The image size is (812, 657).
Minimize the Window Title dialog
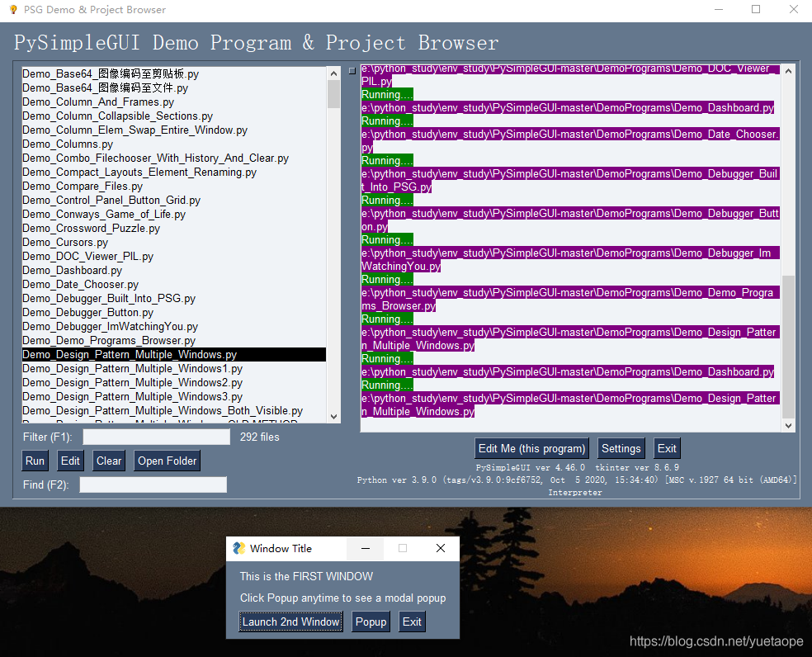point(365,548)
